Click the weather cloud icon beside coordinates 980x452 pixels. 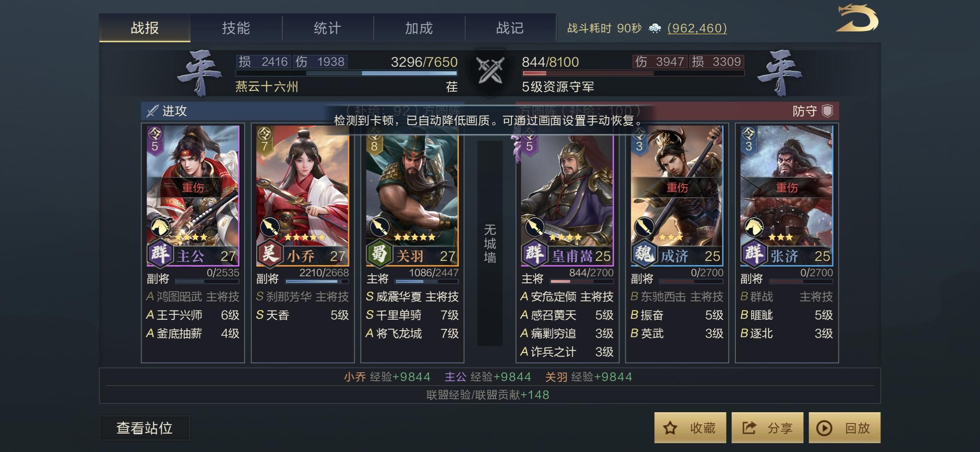(655, 28)
